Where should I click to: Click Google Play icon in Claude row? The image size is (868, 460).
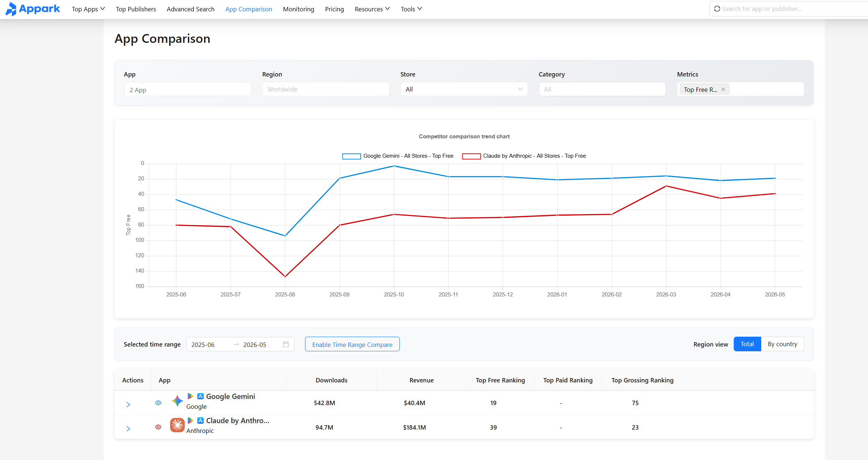(x=190, y=420)
